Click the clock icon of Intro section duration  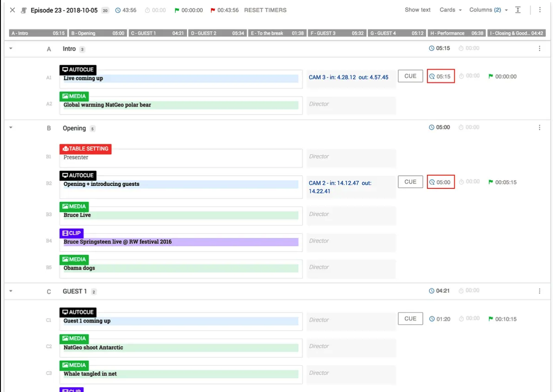[431, 48]
